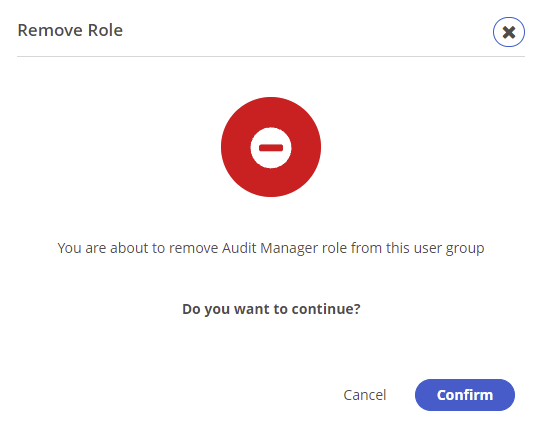Image resolution: width=544 pixels, height=426 pixels.
Task: Close the Remove Role dialog with X
Action: (509, 32)
